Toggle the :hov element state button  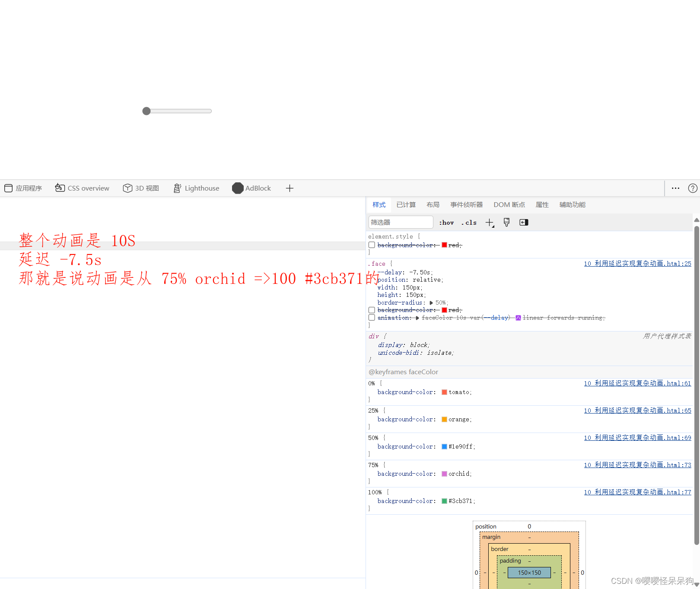point(446,223)
